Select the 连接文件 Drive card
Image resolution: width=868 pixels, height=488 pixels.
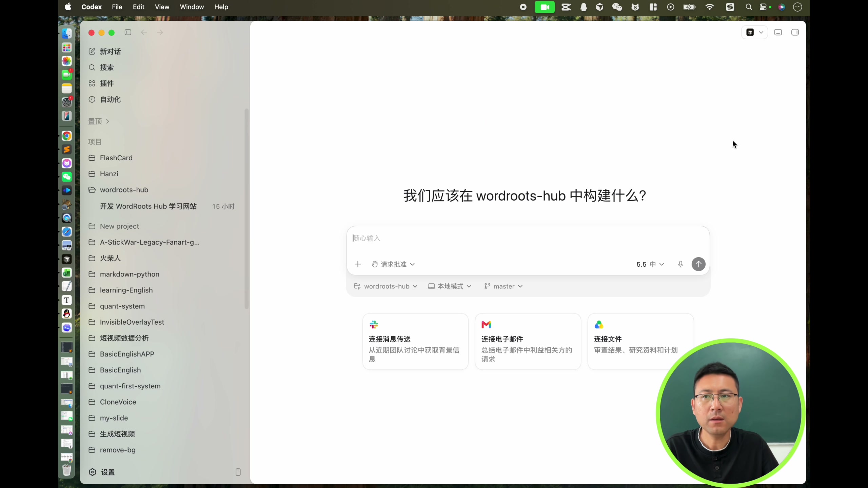640,342
